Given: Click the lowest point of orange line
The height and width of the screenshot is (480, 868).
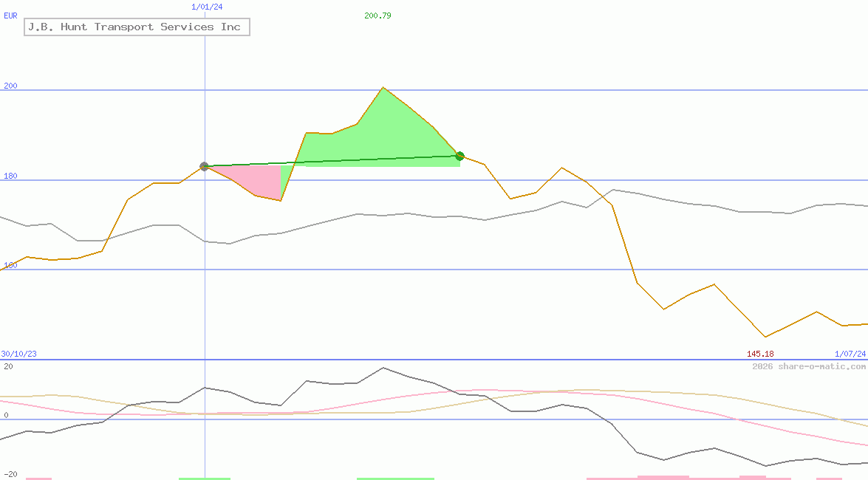Looking at the screenshot, I should [x=765, y=337].
